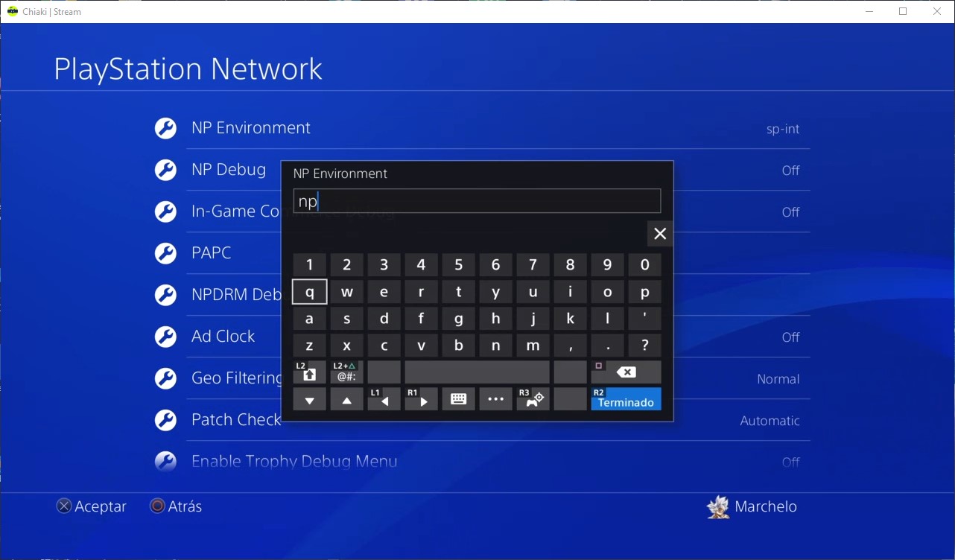This screenshot has width=955, height=560.
Task: Select the wrench icon beside PAPC
Action: pyautogui.click(x=165, y=253)
